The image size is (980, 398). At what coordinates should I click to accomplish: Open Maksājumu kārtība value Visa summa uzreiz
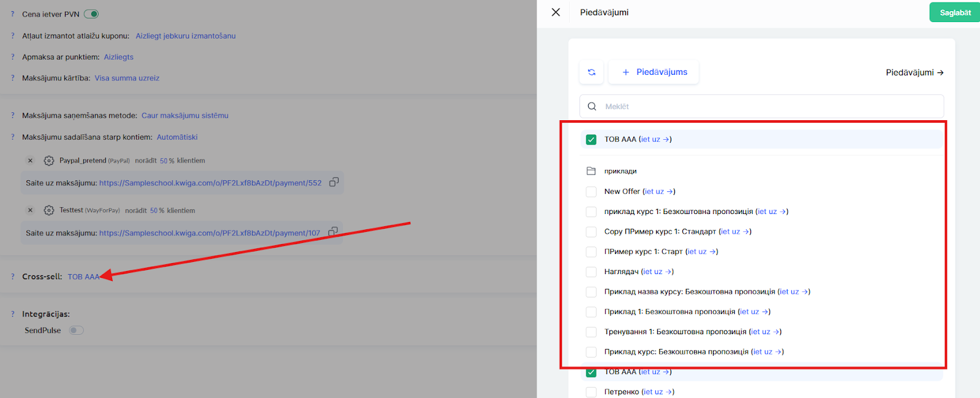(127, 78)
